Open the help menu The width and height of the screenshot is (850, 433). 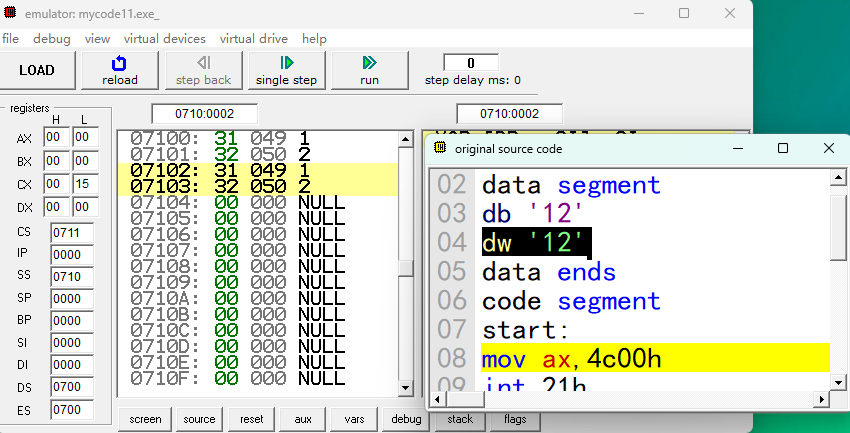pyautogui.click(x=314, y=39)
